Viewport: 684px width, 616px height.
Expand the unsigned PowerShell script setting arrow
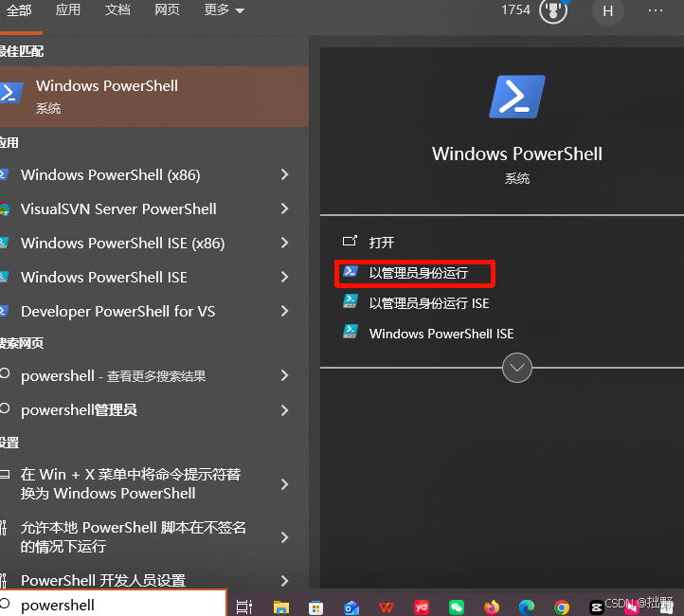click(285, 537)
